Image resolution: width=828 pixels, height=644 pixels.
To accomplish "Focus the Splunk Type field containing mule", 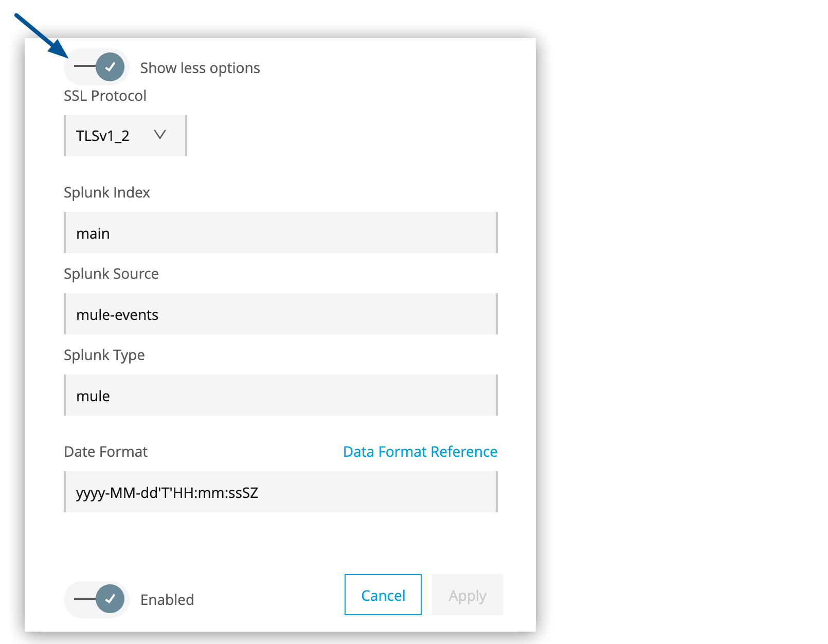I will [280, 396].
